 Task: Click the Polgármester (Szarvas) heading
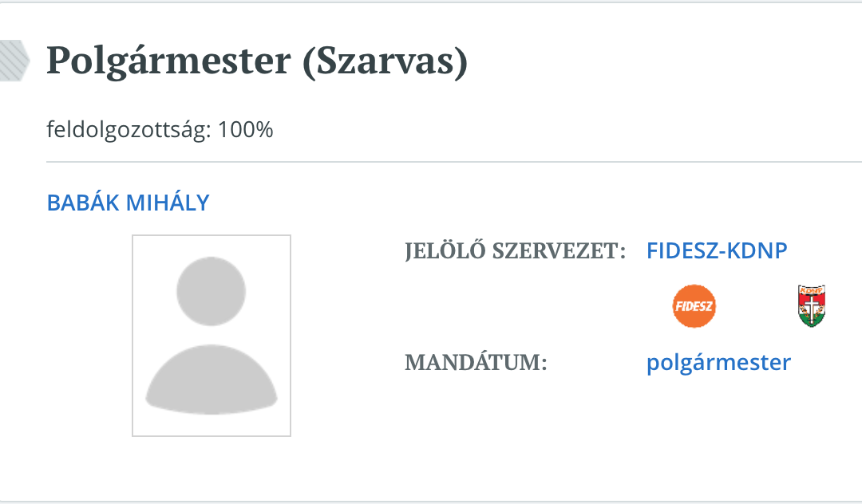[256, 61]
